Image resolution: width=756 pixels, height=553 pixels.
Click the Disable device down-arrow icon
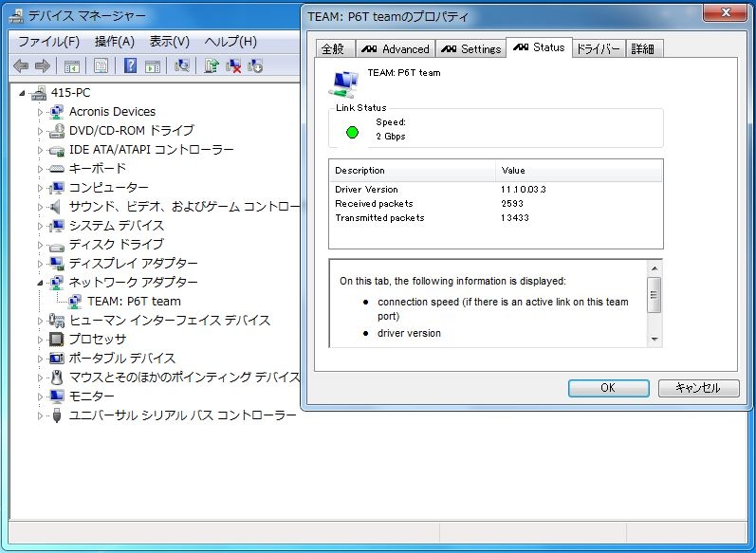pyautogui.click(x=255, y=65)
